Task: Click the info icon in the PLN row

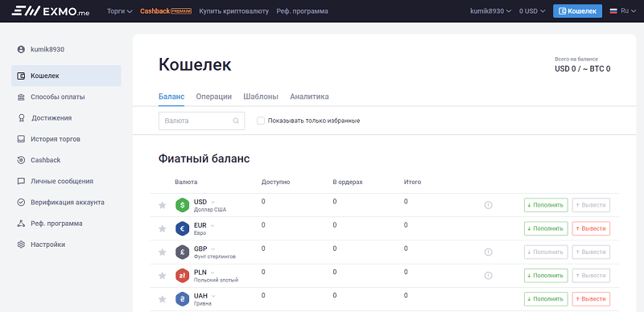Action: tap(489, 276)
